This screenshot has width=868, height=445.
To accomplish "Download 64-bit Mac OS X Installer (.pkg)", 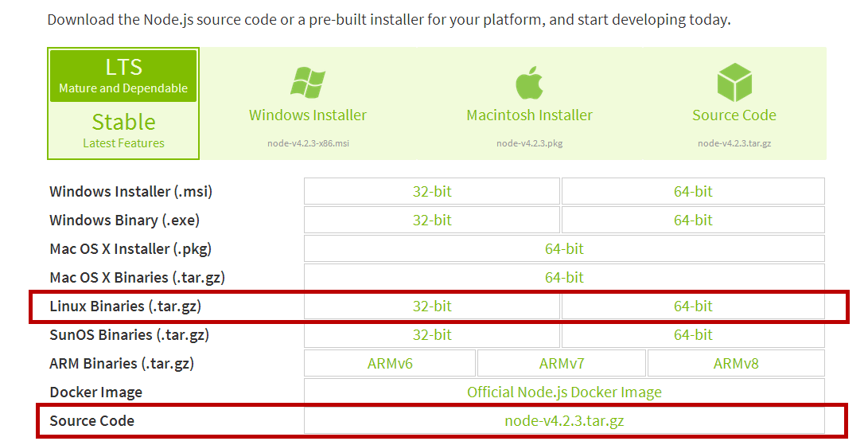I will click(564, 249).
